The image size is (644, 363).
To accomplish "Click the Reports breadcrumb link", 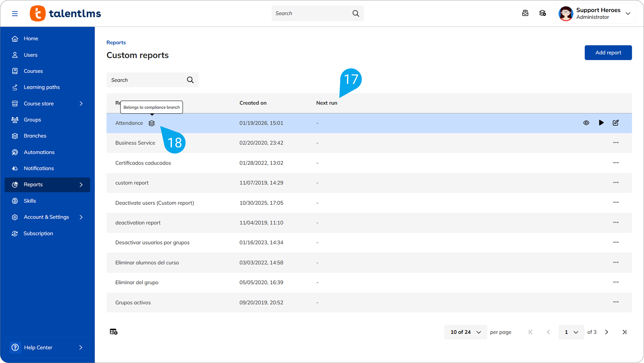I will point(116,42).
